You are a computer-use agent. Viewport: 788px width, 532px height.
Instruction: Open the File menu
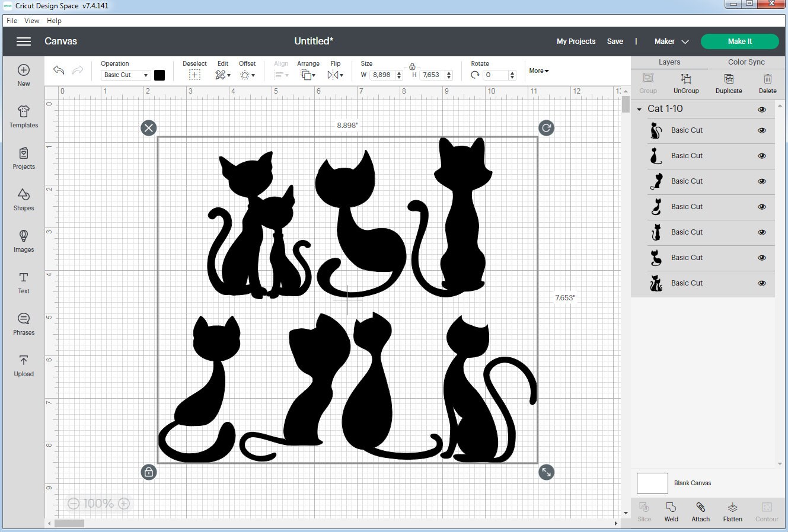point(11,20)
